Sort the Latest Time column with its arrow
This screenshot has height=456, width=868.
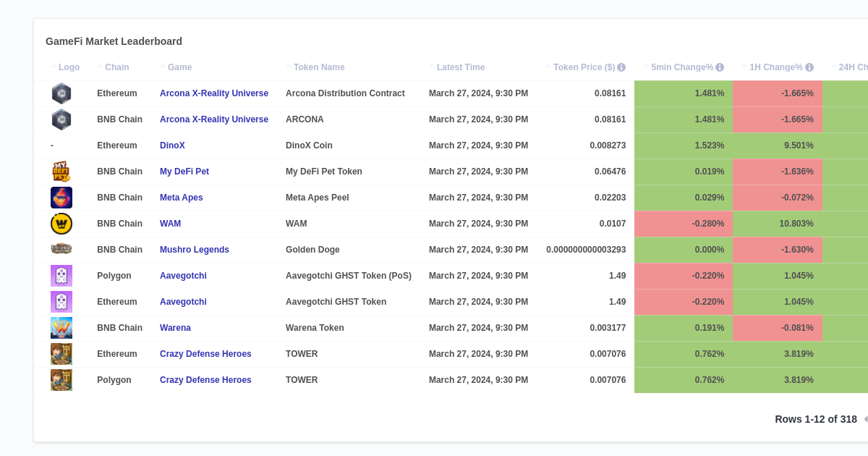(x=431, y=67)
